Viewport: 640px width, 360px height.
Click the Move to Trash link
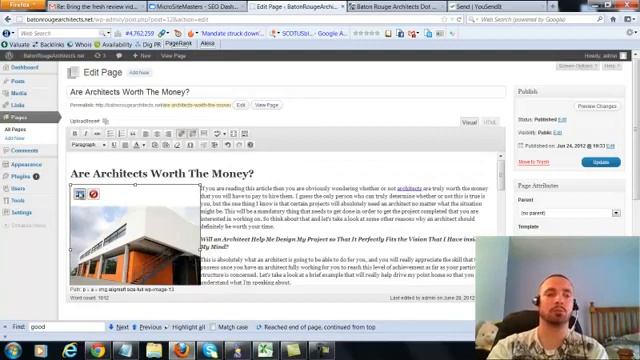533,162
